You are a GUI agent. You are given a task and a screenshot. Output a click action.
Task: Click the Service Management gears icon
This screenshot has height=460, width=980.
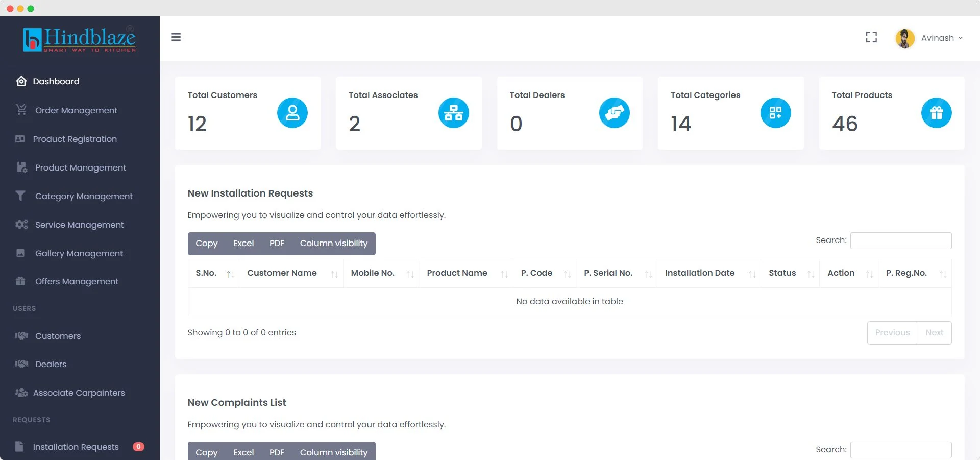tap(21, 224)
